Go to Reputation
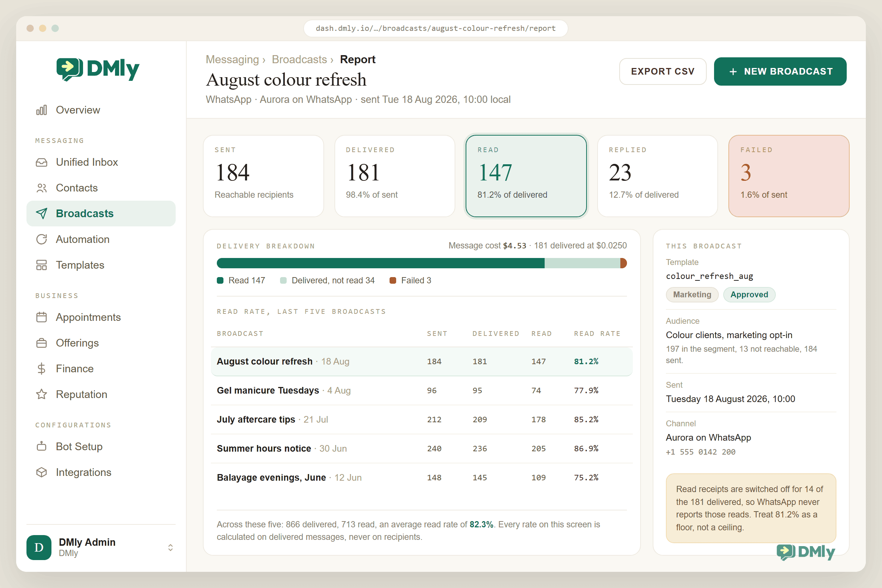This screenshot has height=588, width=882. pyautogui.click(x=101, y=394)
